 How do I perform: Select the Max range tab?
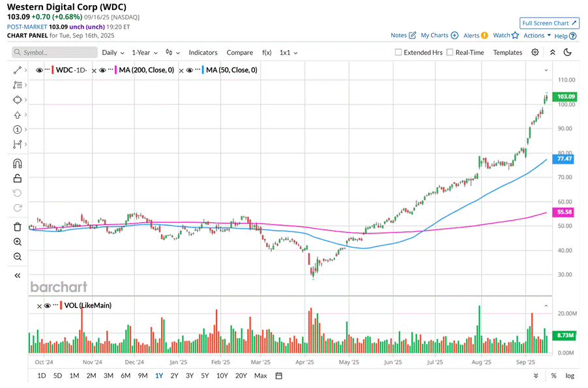(260, 376)
